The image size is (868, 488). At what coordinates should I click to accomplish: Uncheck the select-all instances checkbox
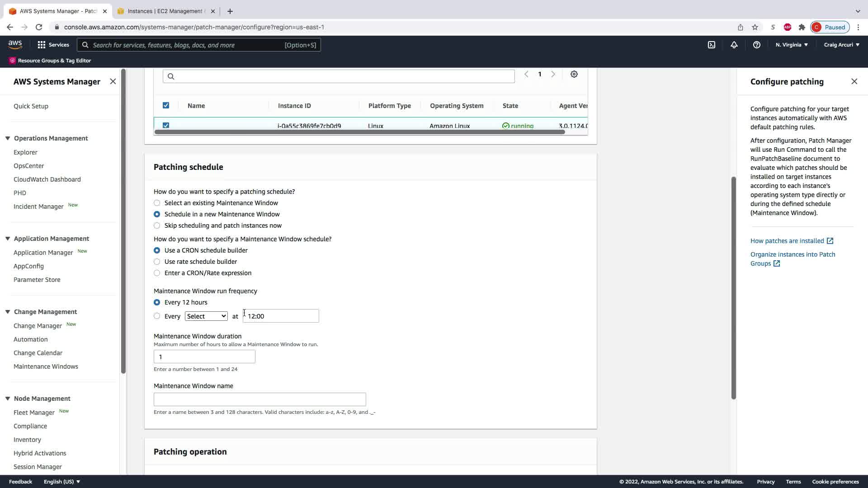(166, 105)
